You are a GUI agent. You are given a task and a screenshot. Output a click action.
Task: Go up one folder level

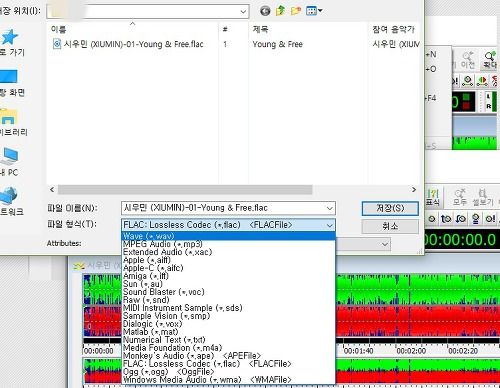(x=280, y=11)
